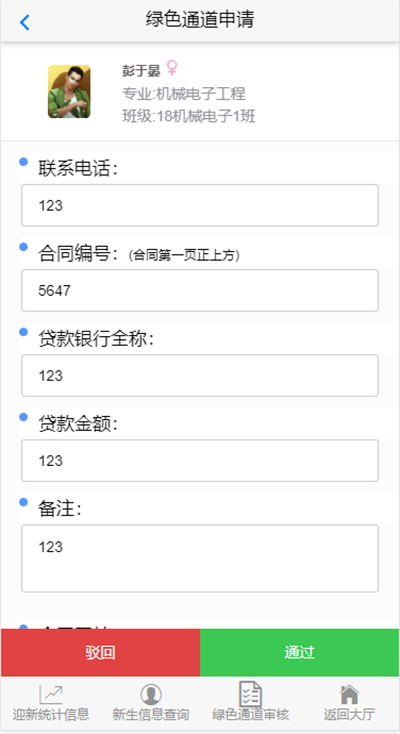This screenshot has width=400, height=734.
Task: Focus the 贷款金额 input field
Action: (200, 461)
